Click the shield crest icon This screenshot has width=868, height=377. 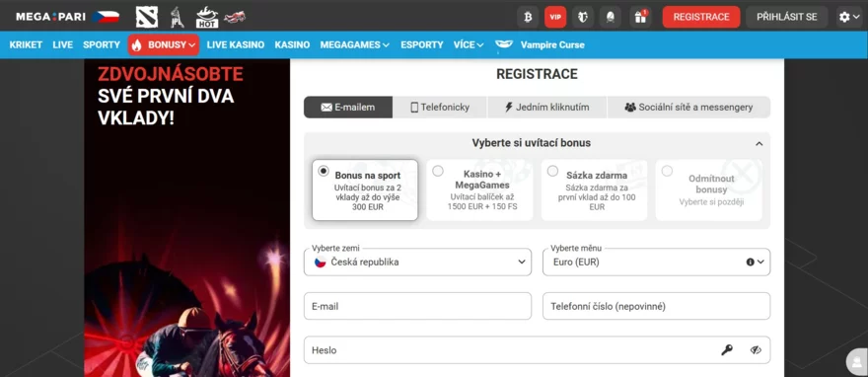pyautogui.click(x=583, y=17)
